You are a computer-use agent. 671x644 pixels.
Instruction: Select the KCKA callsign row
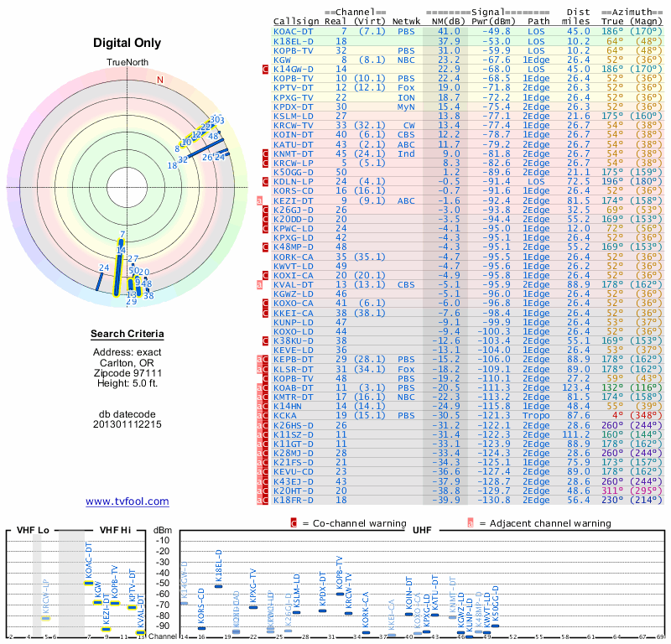coord(285,415)
